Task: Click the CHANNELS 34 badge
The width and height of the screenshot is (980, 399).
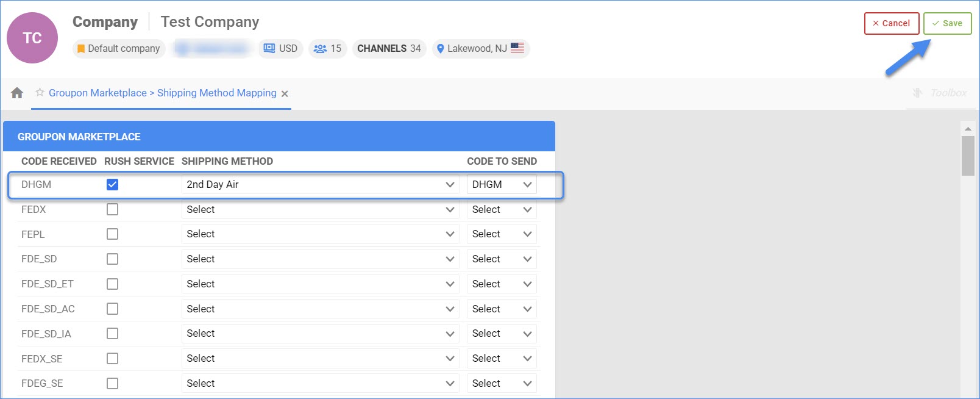Action: [x=389, y=48]
